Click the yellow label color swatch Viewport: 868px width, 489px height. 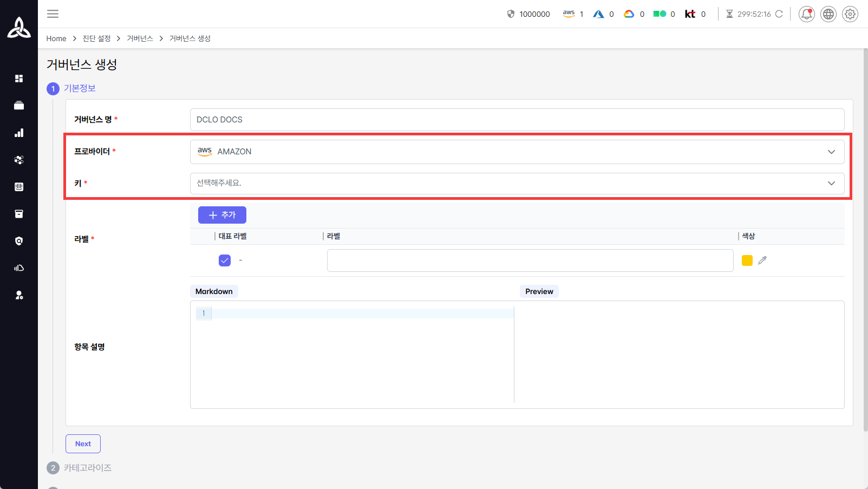(x=747, y=260)
